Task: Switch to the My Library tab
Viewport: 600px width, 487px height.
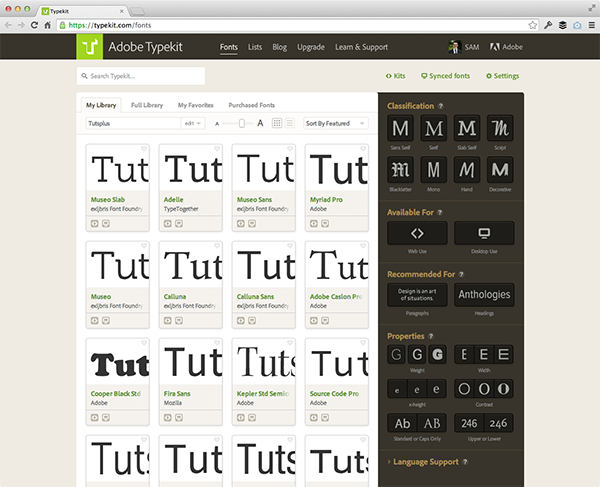Action: (101, 105)
